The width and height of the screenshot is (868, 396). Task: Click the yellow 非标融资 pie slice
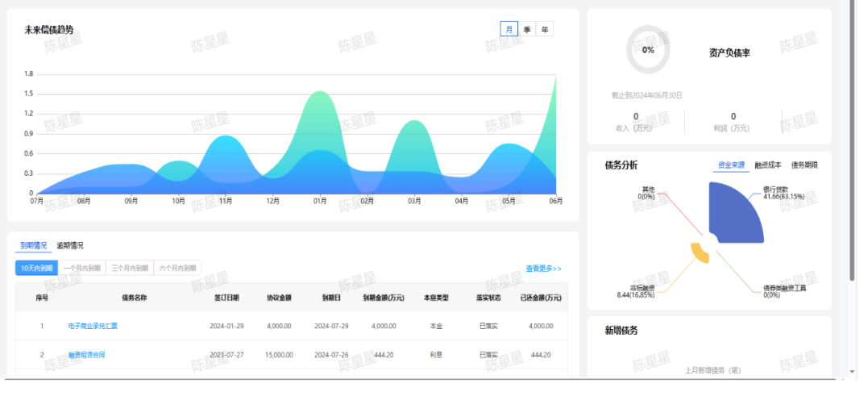pos(700,252)
